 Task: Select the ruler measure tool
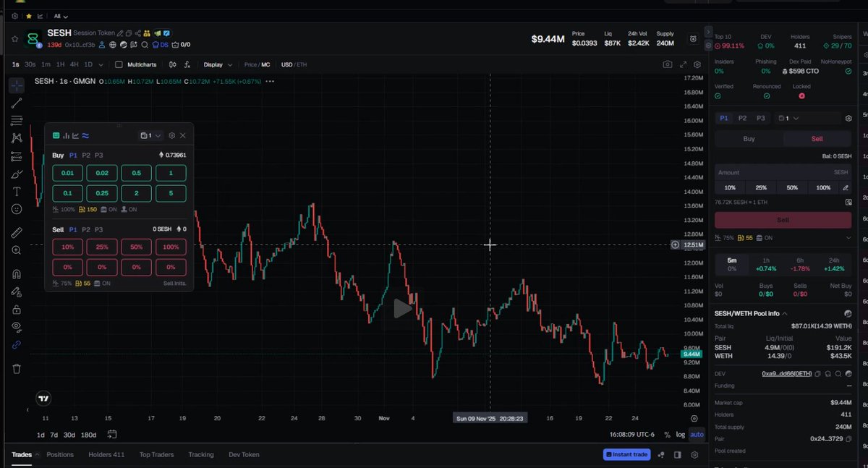pos(17,232)
